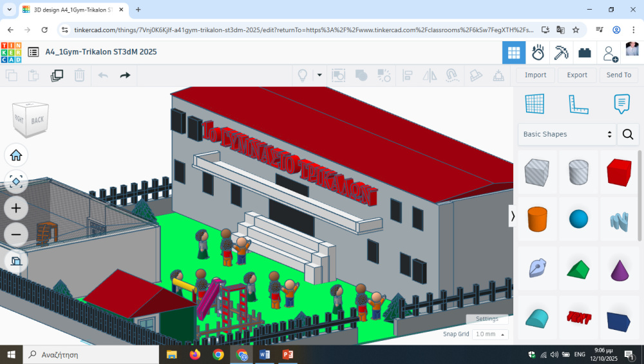Pick the red Box shape
Screen dimensions: 644x364
tap(620, 173)
